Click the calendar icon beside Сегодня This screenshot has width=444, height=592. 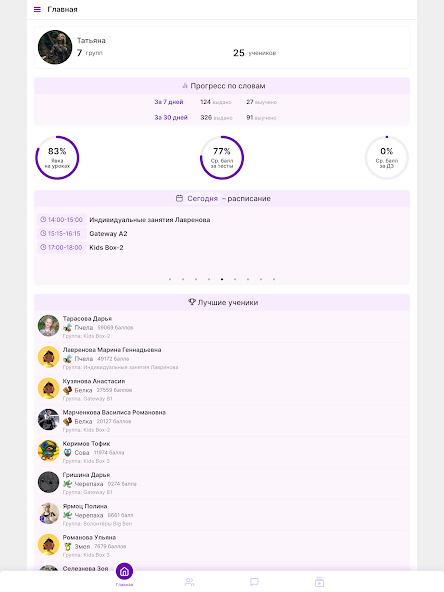pos(179,198)
